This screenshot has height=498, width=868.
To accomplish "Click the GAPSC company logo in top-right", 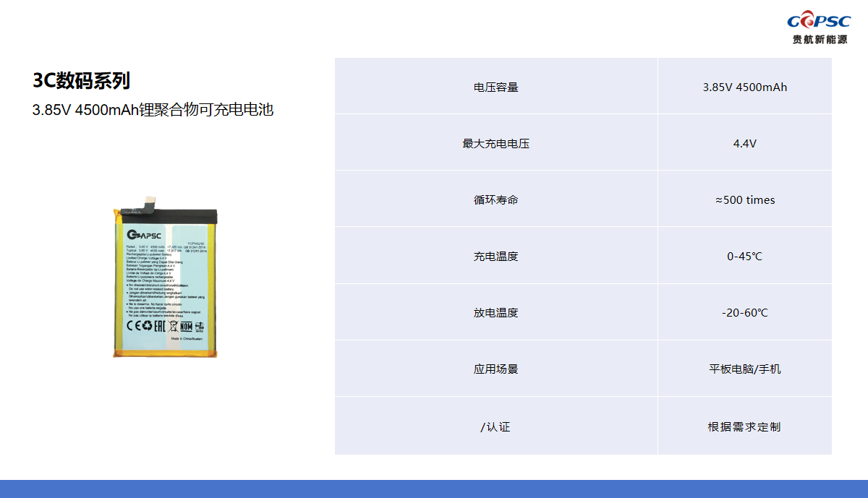I will tap(819, 28).
